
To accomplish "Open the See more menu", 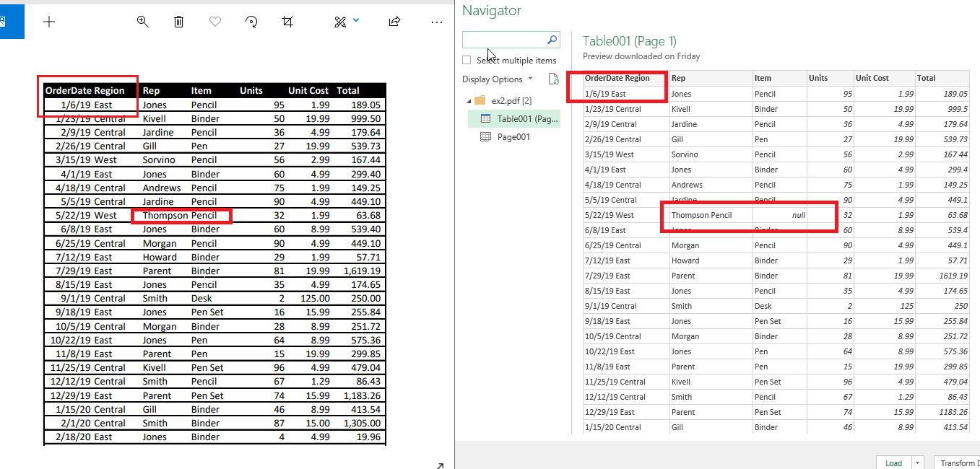I will (x=437, y=22).
